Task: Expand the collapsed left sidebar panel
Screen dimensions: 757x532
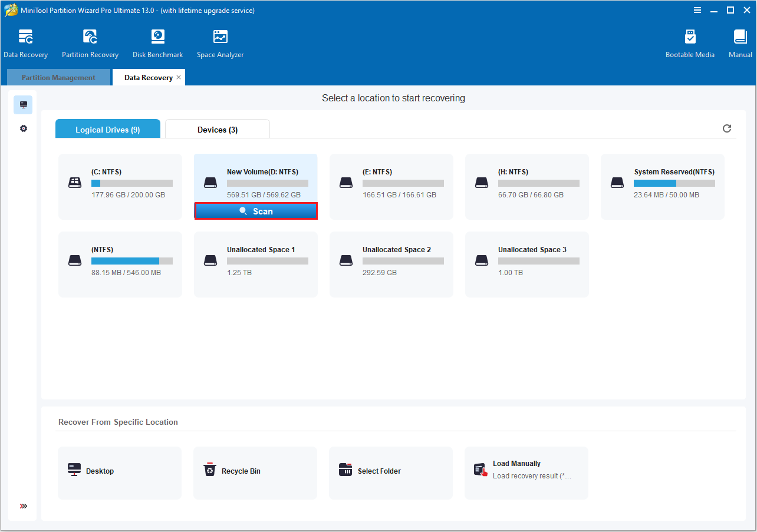Action: 23,506
